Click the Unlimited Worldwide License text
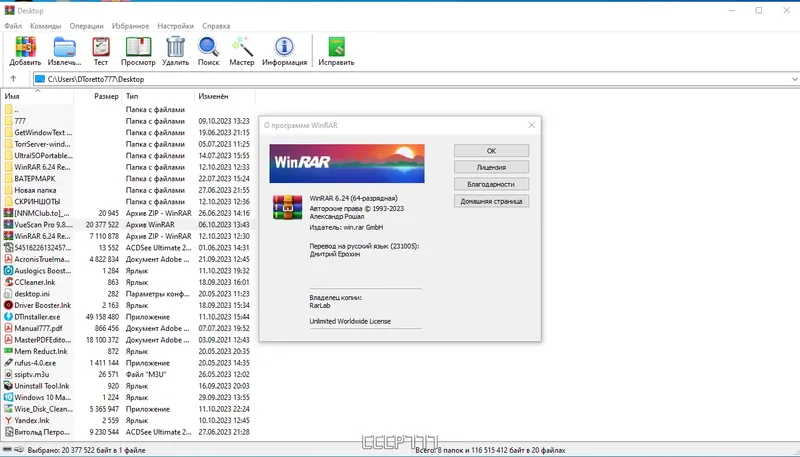The width and height of the screenshot is (800, 457). click(x=350, y=321)
